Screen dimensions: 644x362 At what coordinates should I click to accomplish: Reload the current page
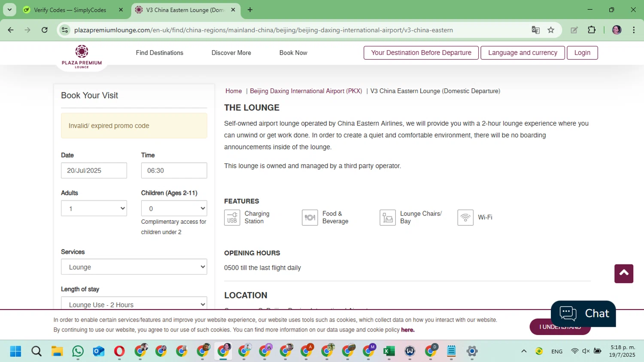pos(44,30)
